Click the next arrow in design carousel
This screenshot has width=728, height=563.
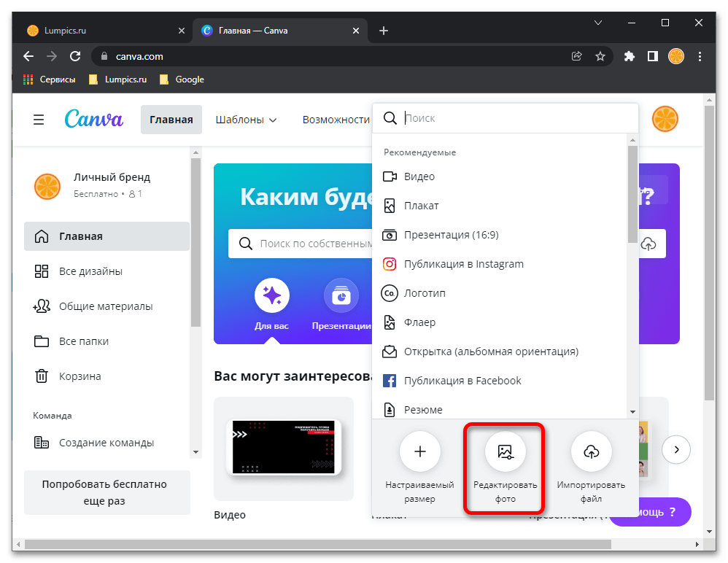676,449
